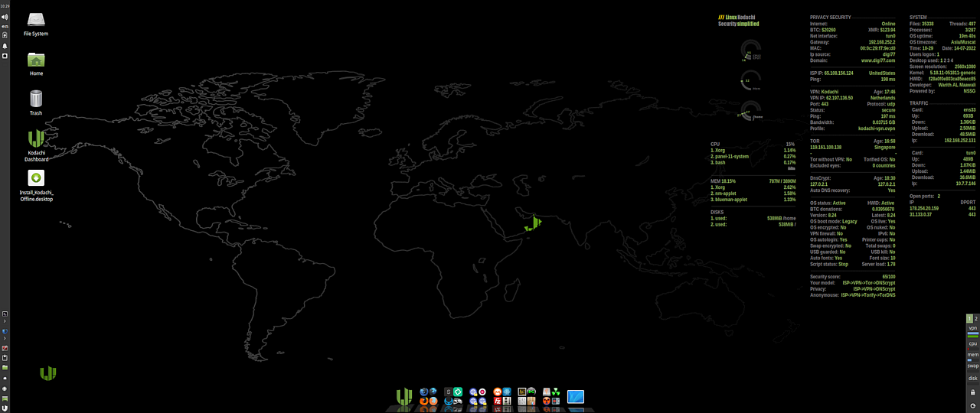Show desktop using the blue screen dock icon
Screen dimensions: 980x413
point(576,397)
